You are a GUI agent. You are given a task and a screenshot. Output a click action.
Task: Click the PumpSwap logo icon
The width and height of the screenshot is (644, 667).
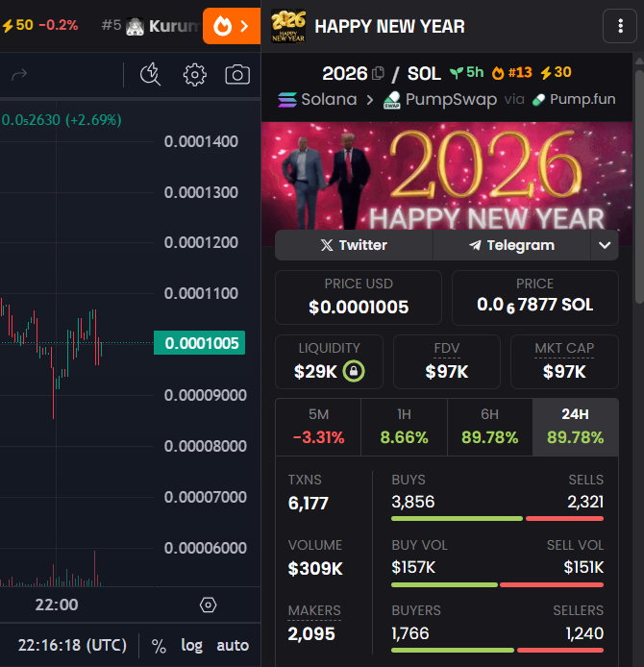click(392, 100)
